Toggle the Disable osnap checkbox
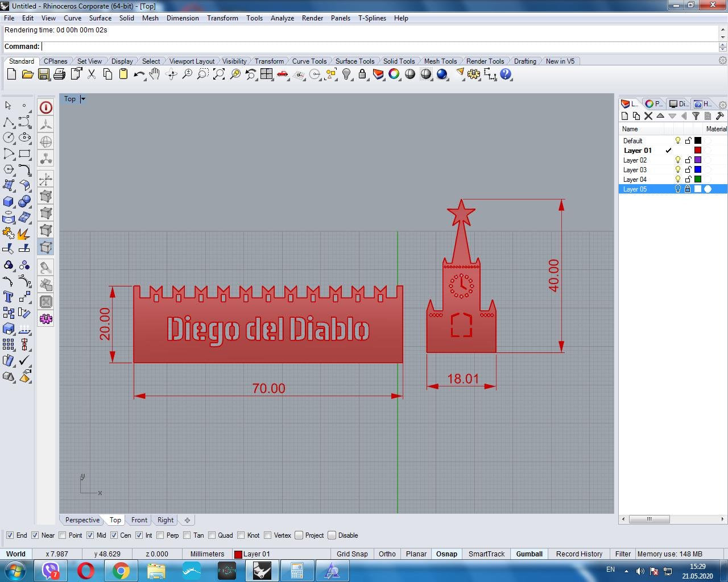Viewport: 728px width, 582px height. (x=332, y=535)
